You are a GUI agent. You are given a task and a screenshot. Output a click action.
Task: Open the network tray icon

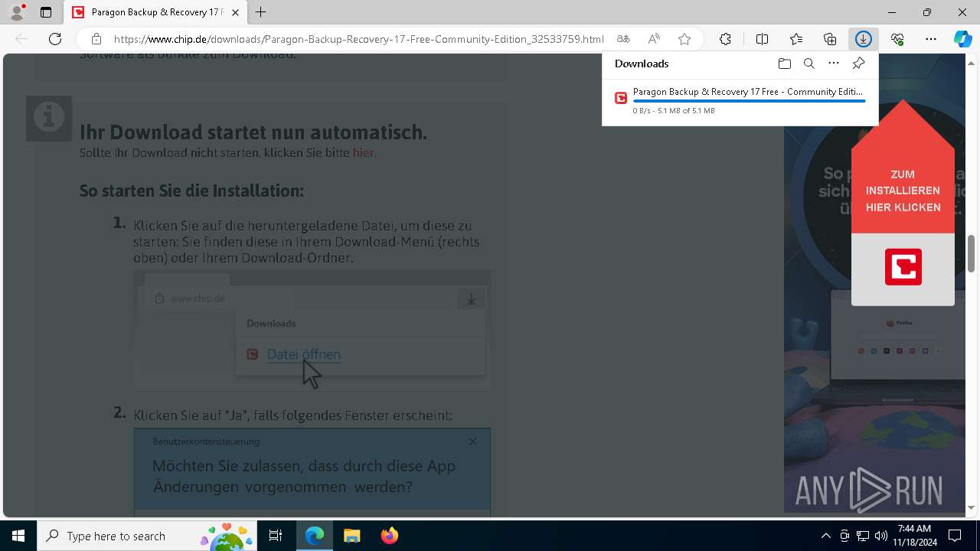863,536
